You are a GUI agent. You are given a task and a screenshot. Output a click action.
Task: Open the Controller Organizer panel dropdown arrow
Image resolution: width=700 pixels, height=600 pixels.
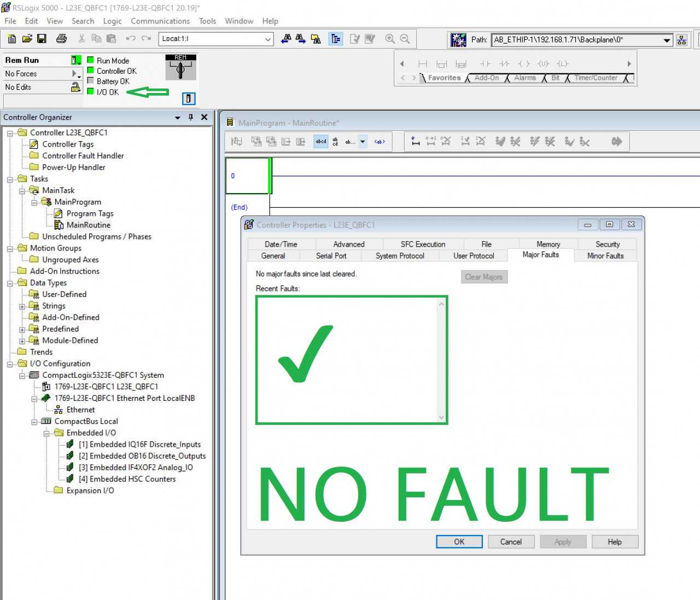coord(177,118)
